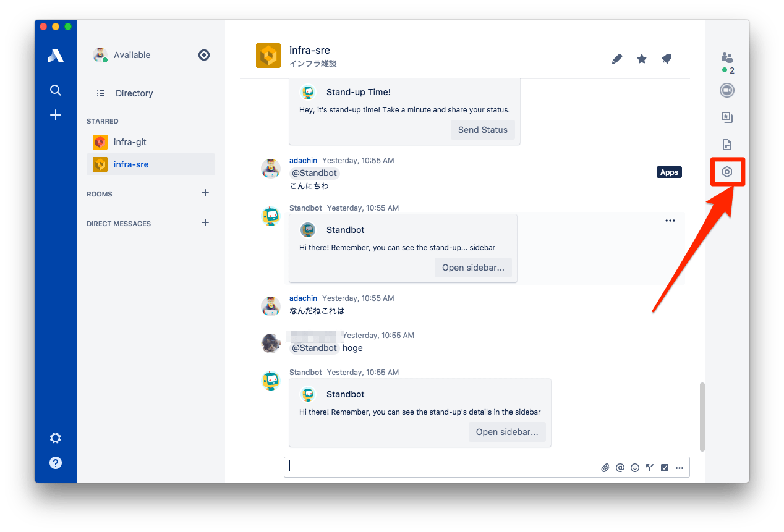
Task: Click the bottom Open sidebar... button
Action: (507, 432)
